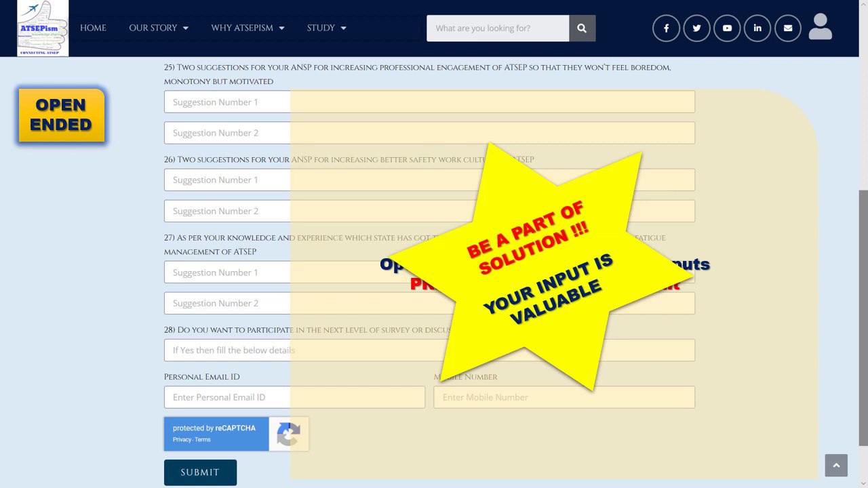868x488 pixels.
Task: Open the user profile avatar icon
Action: click(820, 27)
